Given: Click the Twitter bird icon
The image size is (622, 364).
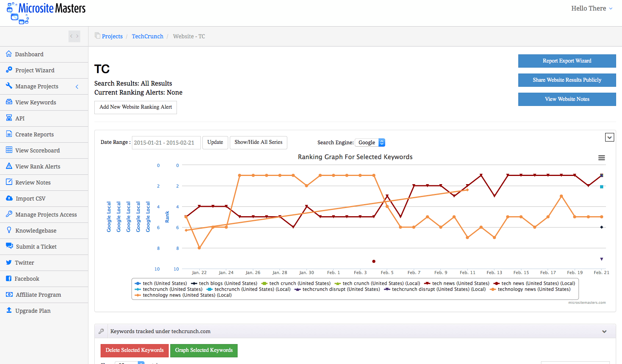Looking at the screenshot, I should click(9, 262).
